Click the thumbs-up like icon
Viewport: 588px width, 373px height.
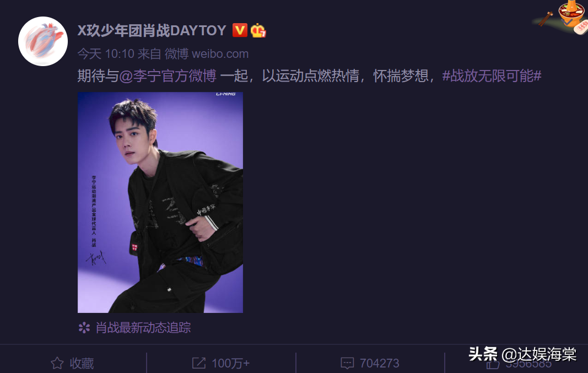coord(492,364)
